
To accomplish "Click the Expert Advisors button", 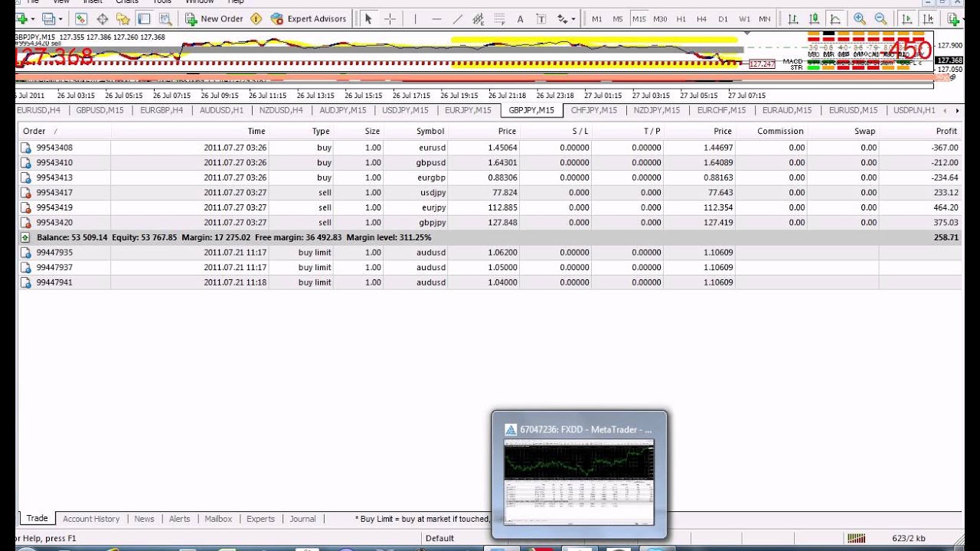I will coord(309,18).
